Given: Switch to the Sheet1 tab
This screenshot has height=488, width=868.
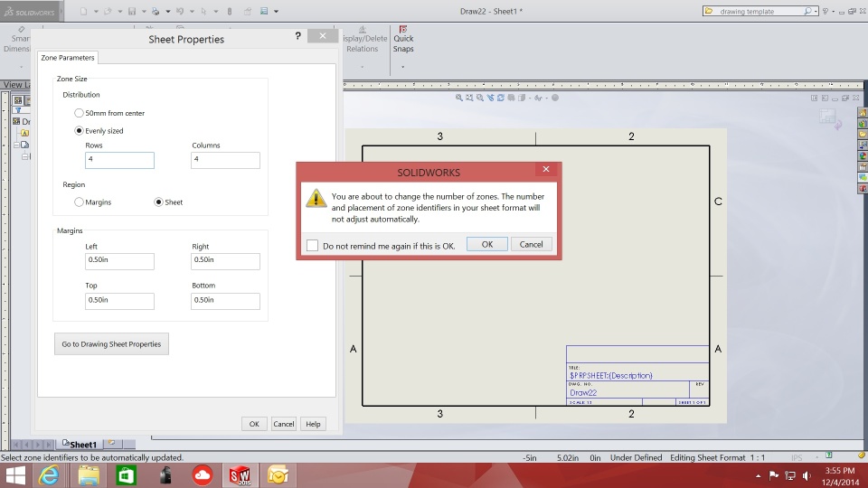Looking at the screenshot, I should pyautogui.click(x=80, y=445).
